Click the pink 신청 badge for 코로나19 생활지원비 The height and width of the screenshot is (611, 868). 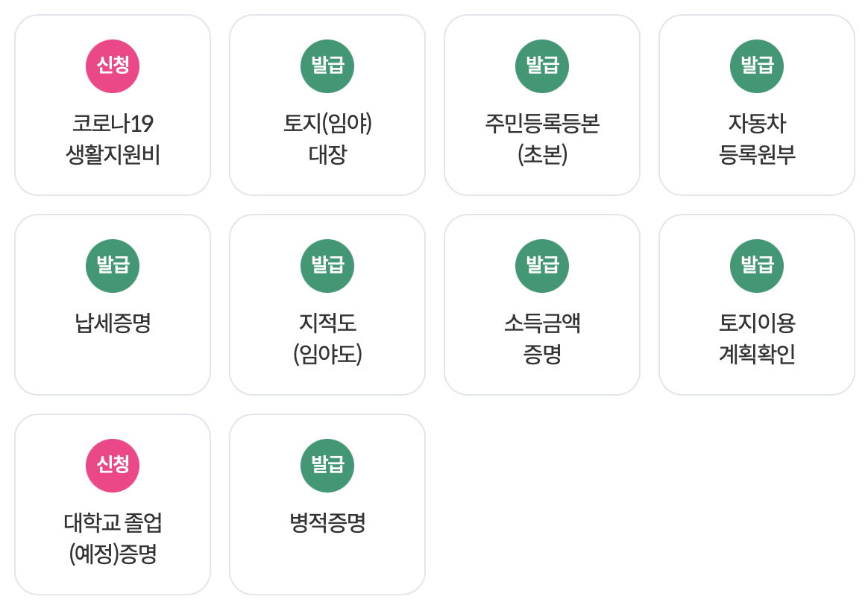point(113,66)
